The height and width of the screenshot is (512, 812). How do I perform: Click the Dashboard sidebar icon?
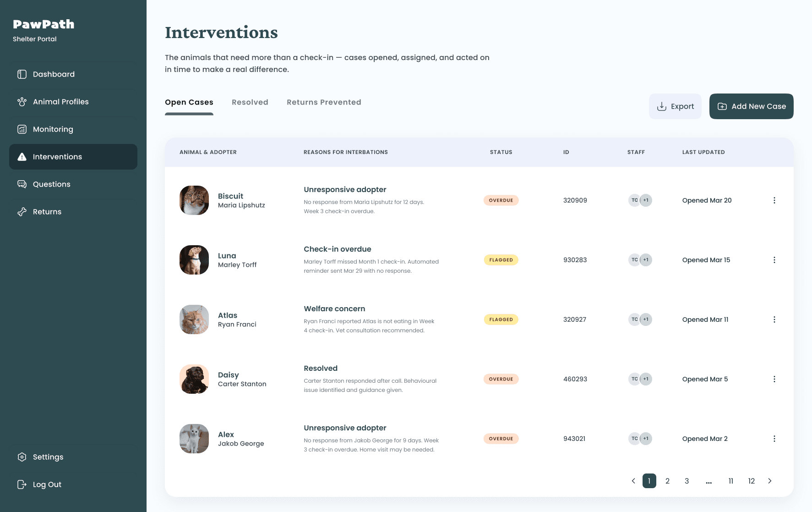click(x=22, y=74)
